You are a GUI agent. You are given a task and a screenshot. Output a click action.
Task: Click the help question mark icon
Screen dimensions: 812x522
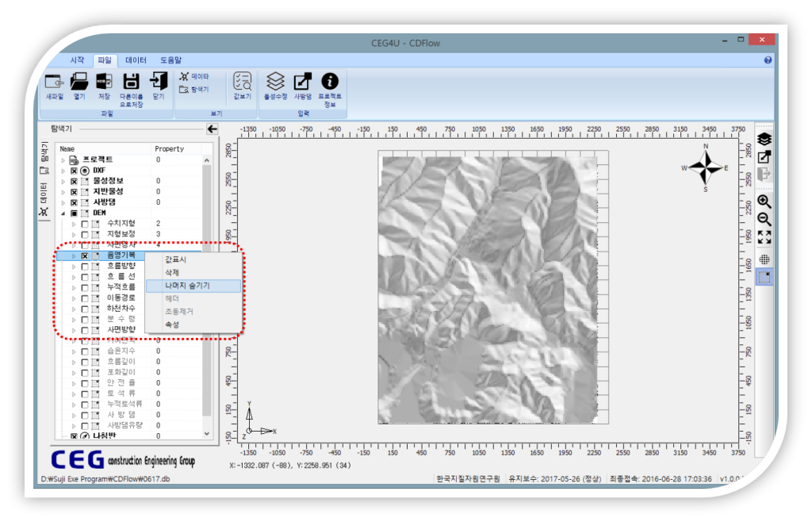coord(768,60)
